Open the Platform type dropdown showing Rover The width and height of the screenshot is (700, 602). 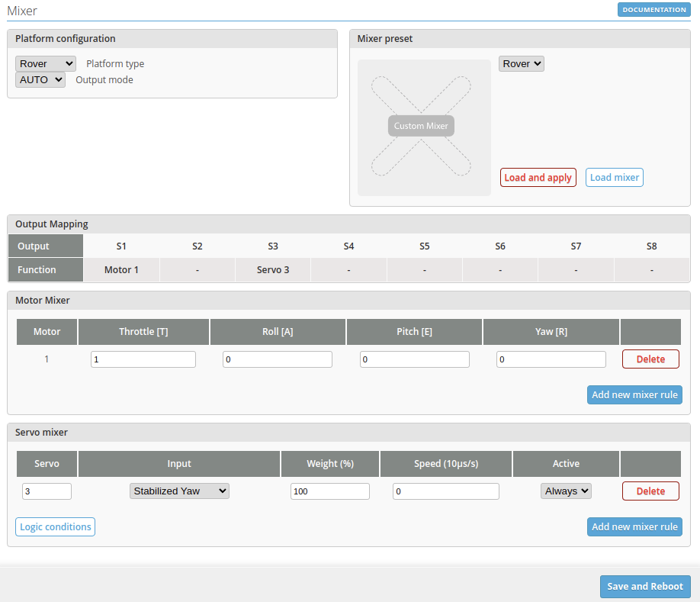click(45, 63)
